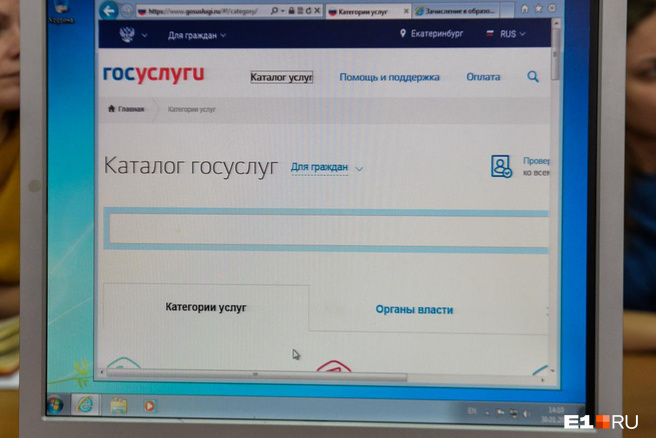Open Каталог услуг menu item
656x438 pixels.
point(282,77)
